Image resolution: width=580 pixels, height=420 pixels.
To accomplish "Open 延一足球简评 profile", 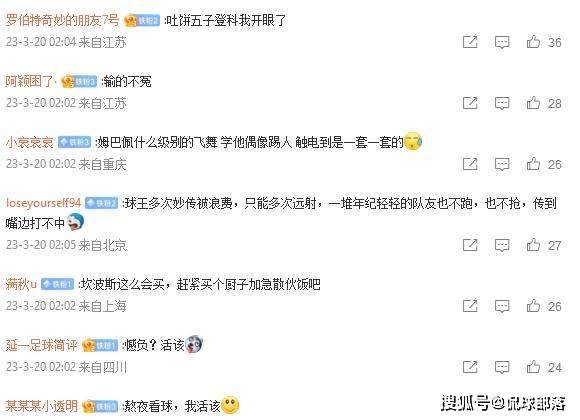I will 41,345.
